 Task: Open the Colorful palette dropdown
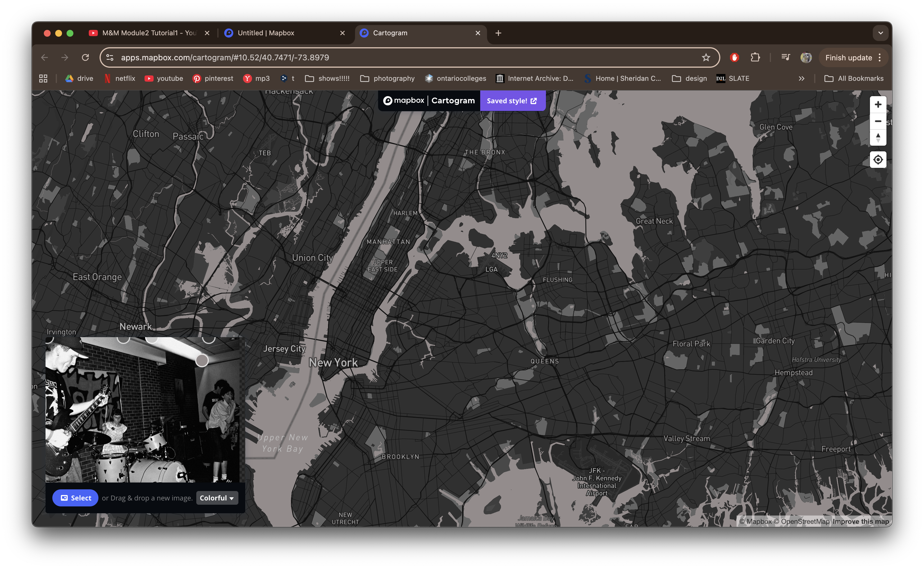click(x=217, y=498)
